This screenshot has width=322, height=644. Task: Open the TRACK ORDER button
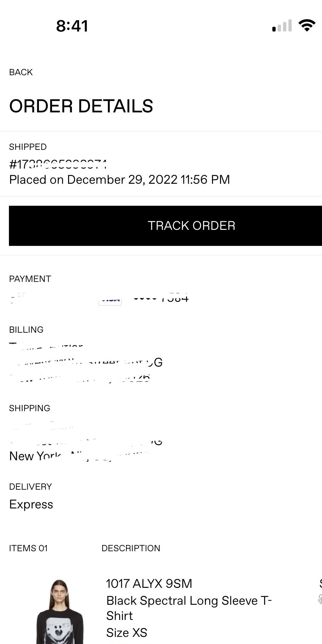click(x=165, y=226)
